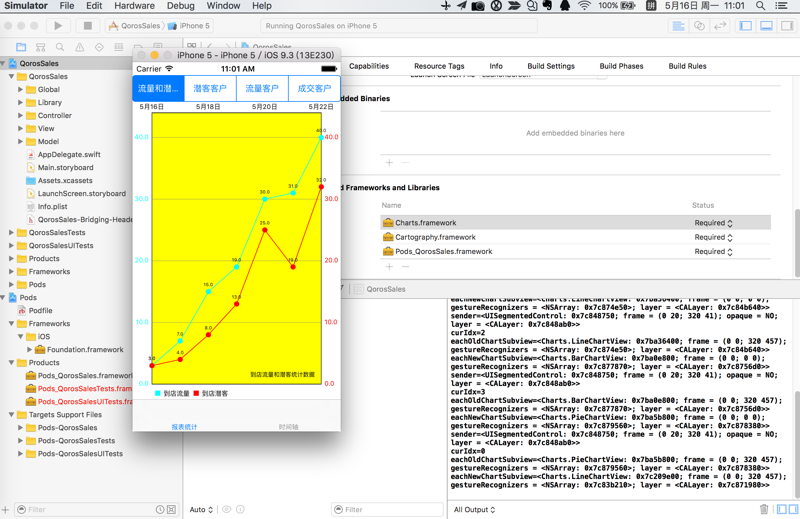Open the Project navigator folder icon
Image resolution: width=800 pixels, height=519 pixels.
pos(21,47)
